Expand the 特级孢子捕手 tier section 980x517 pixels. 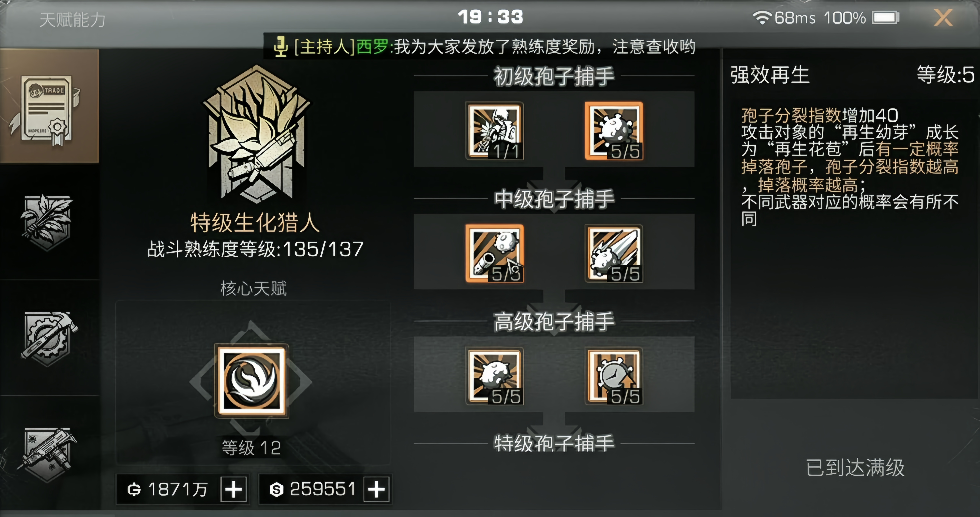(554, 443)
